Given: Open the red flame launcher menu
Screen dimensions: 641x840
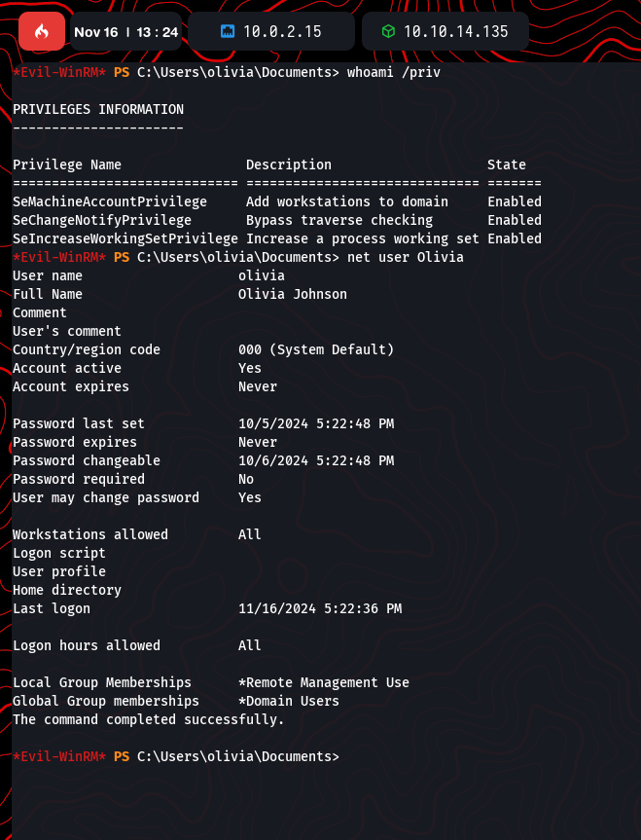Looking at the screenshot, I should coord(41,32).
